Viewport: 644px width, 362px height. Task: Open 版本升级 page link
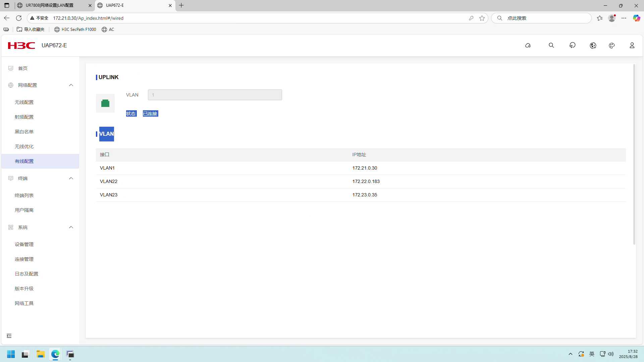[x=24, y=289]
